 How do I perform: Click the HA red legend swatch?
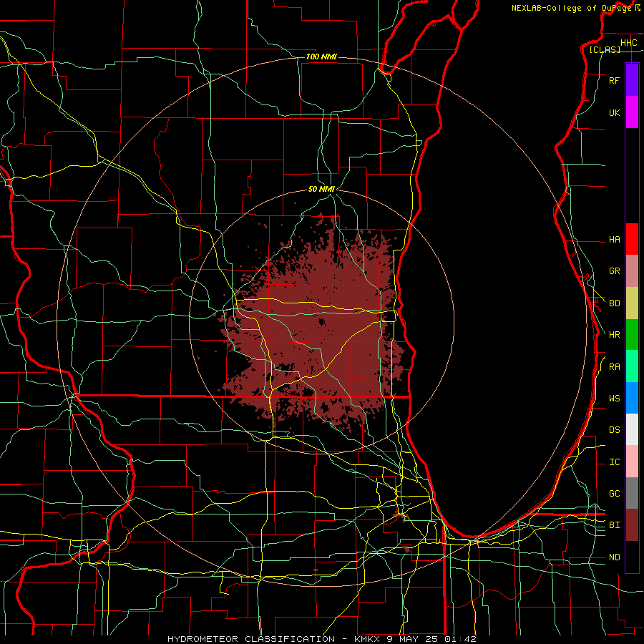coord(632,239)
